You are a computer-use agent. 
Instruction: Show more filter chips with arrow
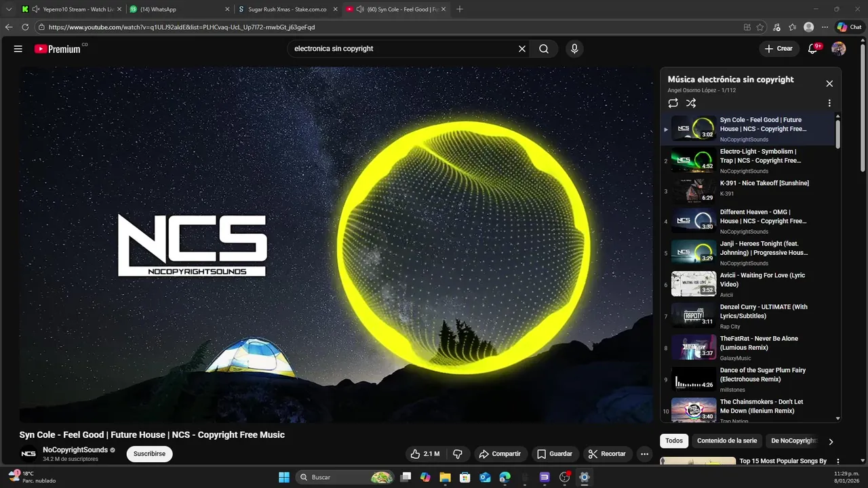pyautogui.click(x=831, y=441)
